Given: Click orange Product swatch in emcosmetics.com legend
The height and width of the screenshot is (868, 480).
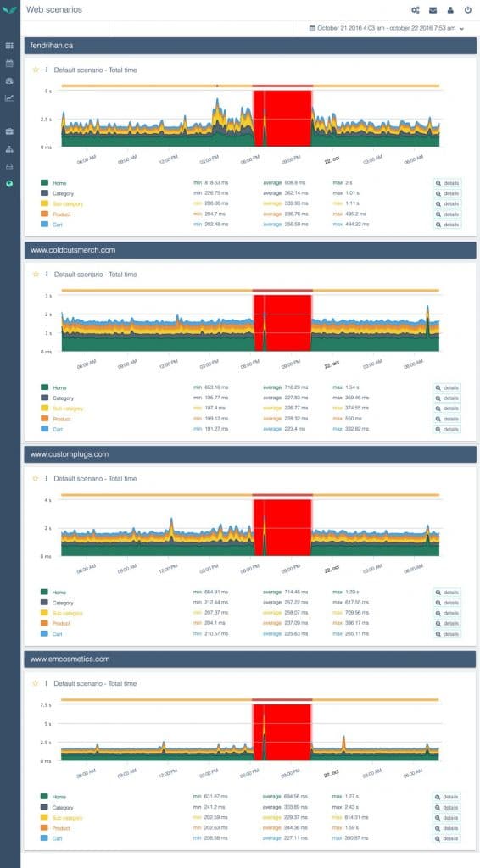Looking at the screenshot, I should tap(44, 828).
